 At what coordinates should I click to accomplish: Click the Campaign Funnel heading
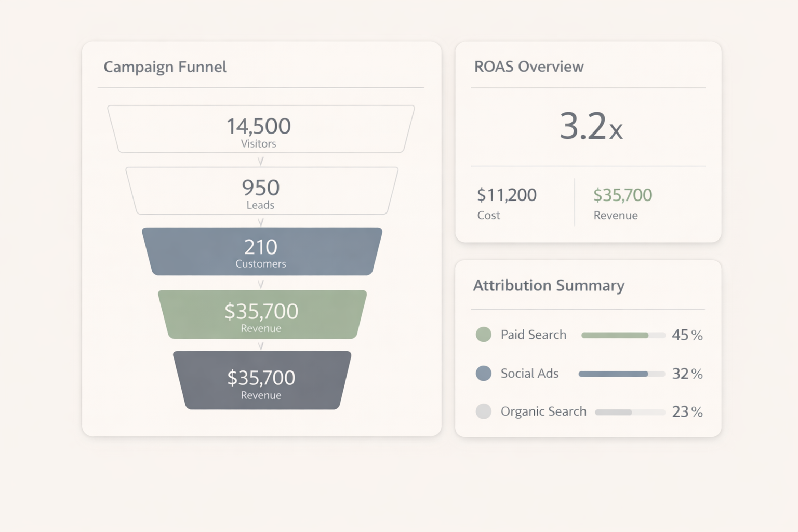[165, 67]
